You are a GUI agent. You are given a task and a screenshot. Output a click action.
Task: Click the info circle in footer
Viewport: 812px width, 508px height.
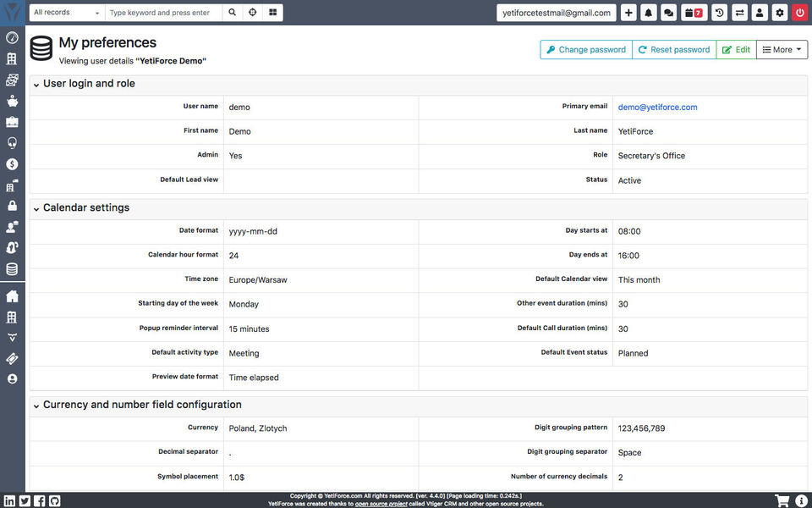pyautogui.click(x=801, y=500)
